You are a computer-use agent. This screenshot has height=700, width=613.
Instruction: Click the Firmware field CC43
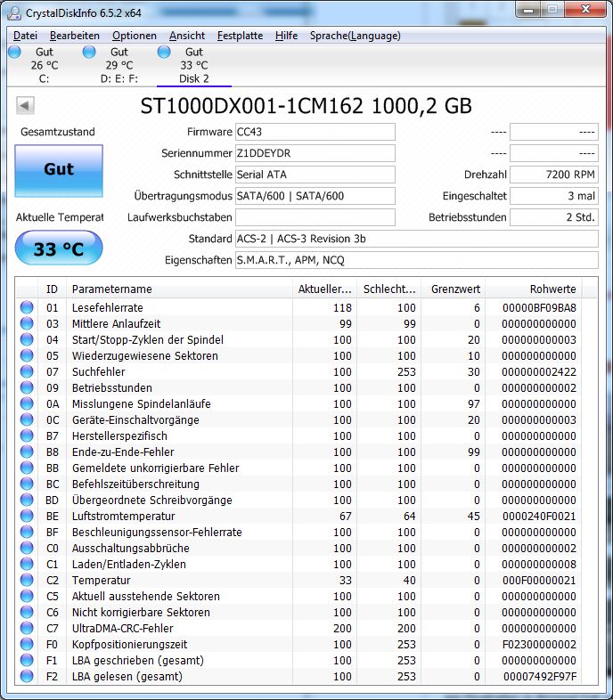(x=315, y=132)
